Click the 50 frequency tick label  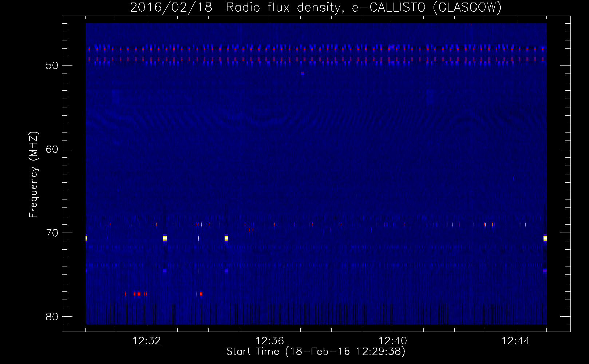(x=52, y=66)
